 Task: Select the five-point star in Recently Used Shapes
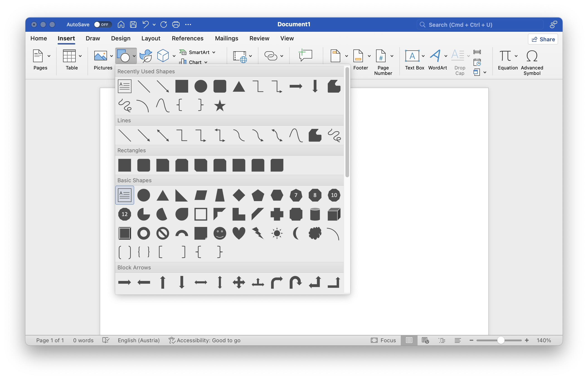219,105
